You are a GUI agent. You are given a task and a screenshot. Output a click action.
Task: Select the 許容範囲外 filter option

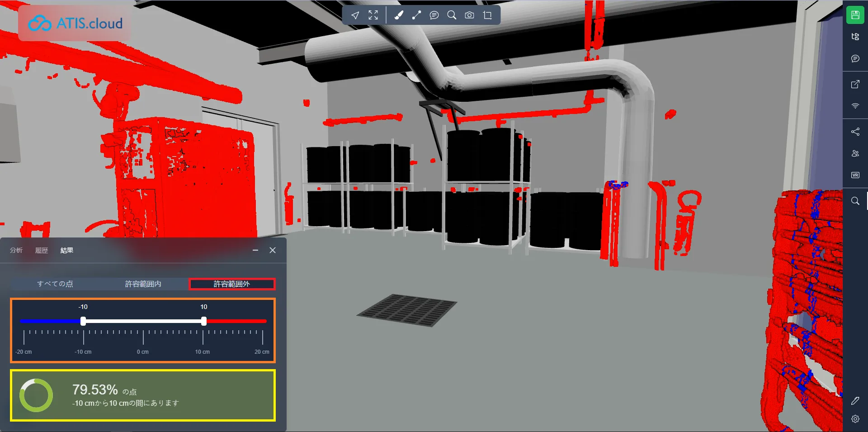tap(231, 284)
